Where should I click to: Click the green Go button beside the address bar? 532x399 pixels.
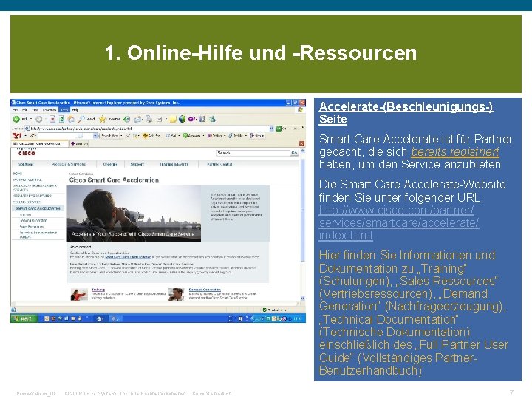pyautogui.click(x=279, y=129)
